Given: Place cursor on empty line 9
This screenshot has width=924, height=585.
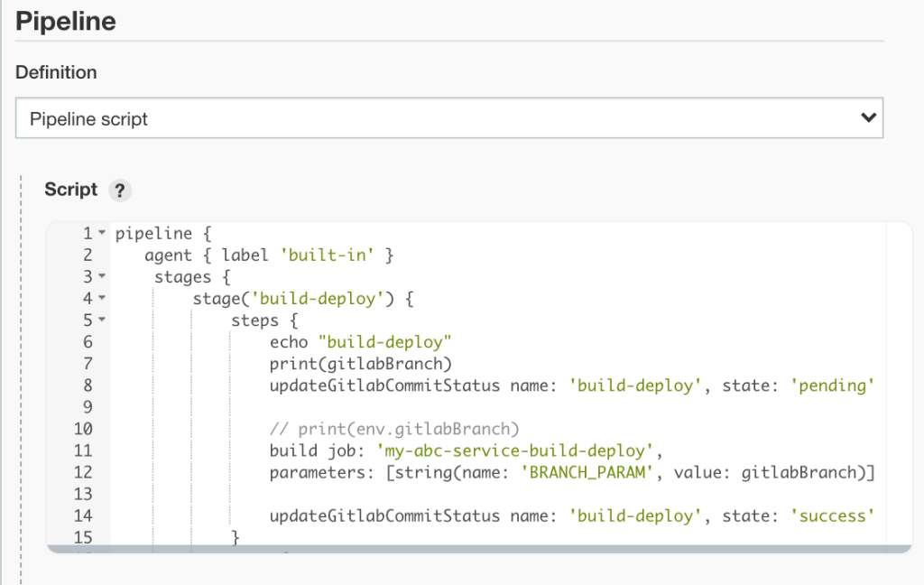Looking at the screenshot, I should coord(451,407).
